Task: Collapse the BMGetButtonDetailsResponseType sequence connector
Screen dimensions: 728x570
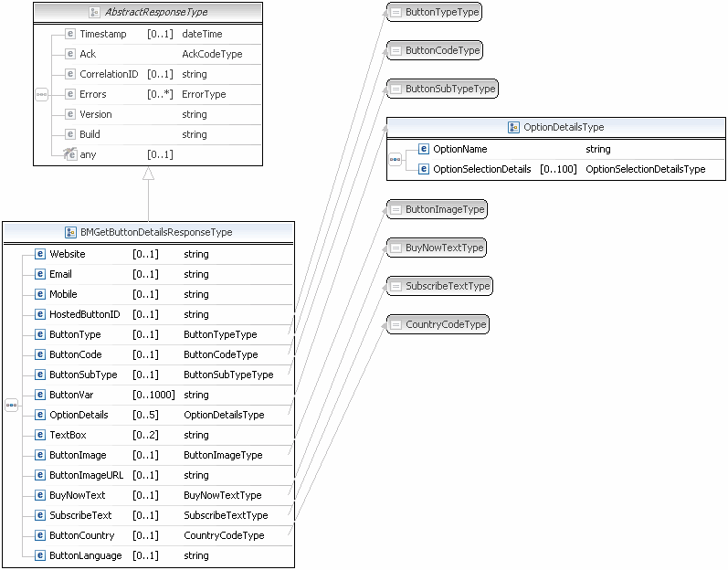Action: pos(11,405)
